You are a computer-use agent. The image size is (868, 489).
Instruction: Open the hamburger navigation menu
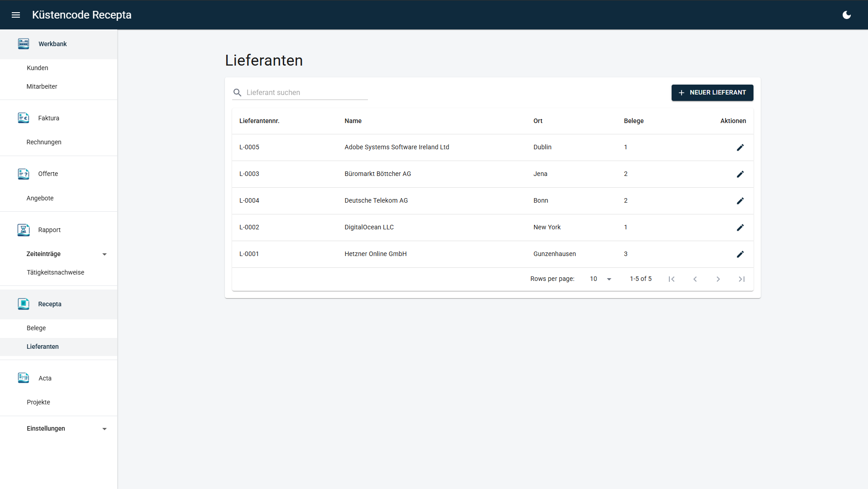(x=16, y=15)
